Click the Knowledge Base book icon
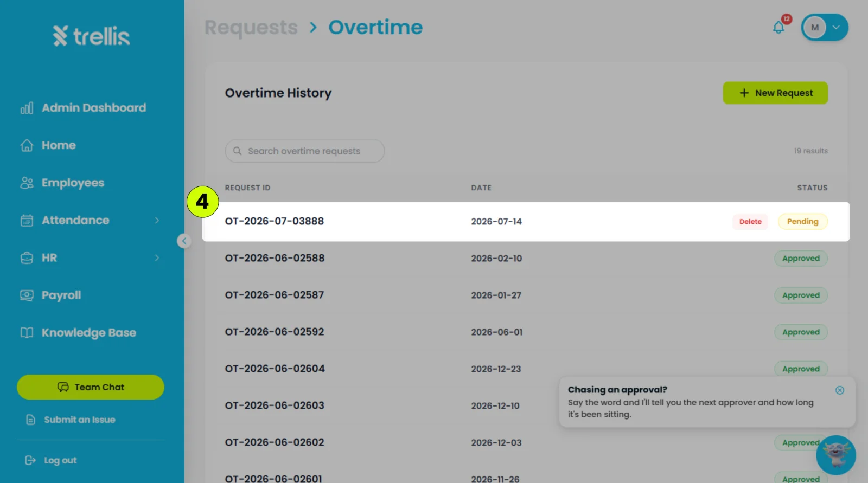This screenshot has height=483, width=868. (27, 332)
